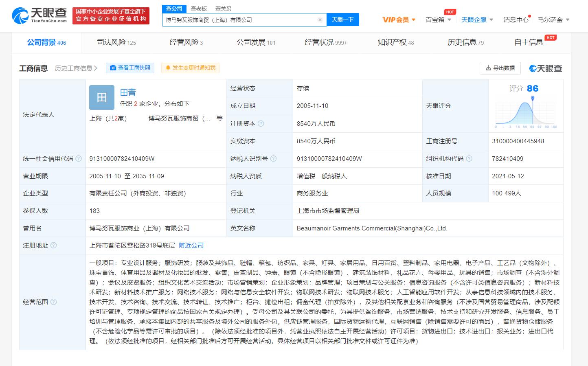Screen dimensions: 588x366
Task: Click the 增值税一般纳税人 taxpayer qualification value
Action: 322,176
